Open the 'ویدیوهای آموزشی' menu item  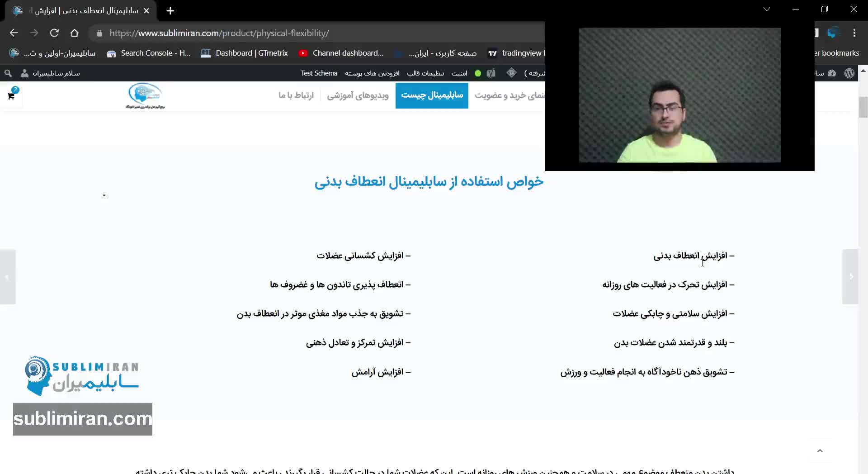(x=358, y=95)
